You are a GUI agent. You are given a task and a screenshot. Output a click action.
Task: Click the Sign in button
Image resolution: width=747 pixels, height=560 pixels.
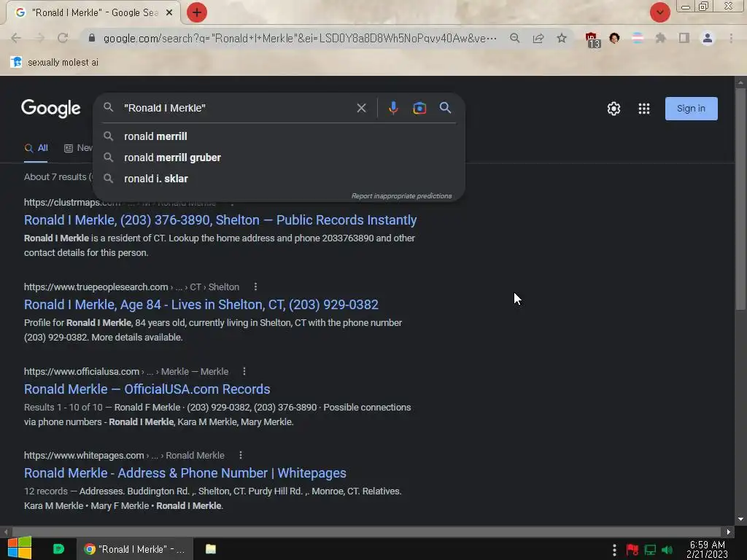pos(692,109)
